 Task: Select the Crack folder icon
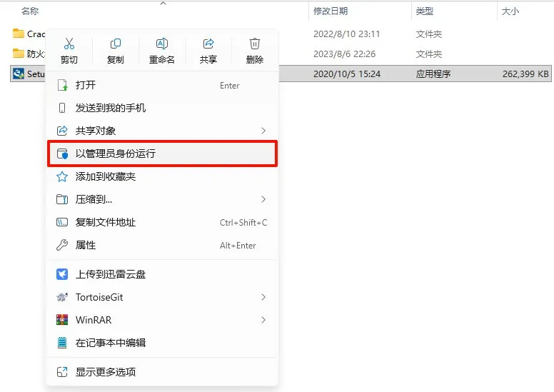pyautogui.click(x=19, y=34)
